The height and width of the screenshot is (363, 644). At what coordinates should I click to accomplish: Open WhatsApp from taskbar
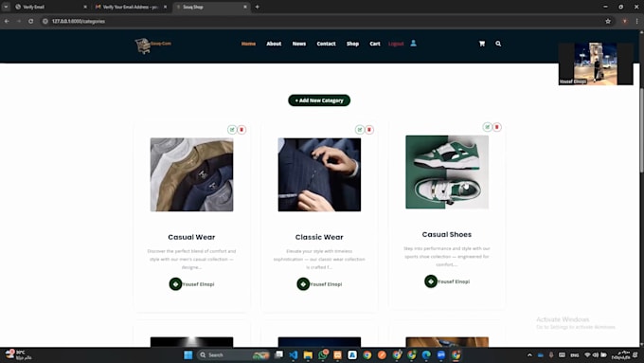[x=323, y=354]
